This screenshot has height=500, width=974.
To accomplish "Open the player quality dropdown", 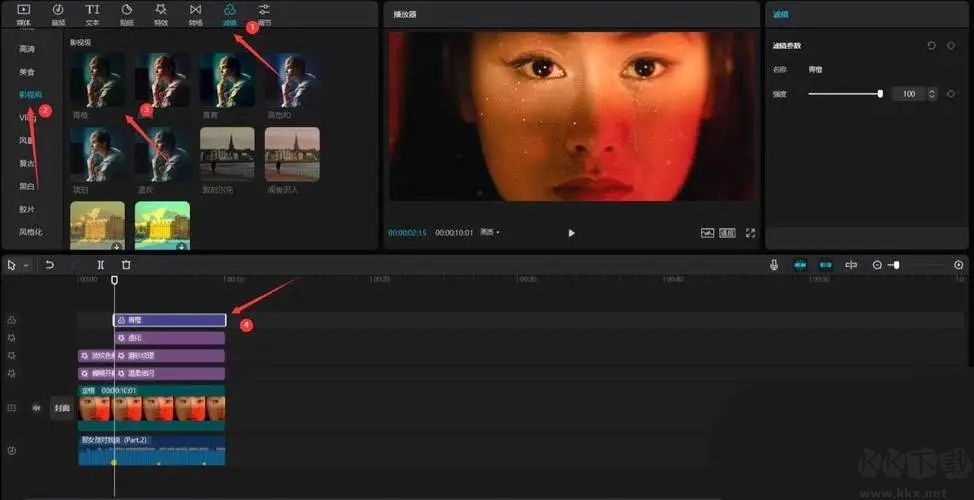I will pyautogui.click(x=490, y=233).
